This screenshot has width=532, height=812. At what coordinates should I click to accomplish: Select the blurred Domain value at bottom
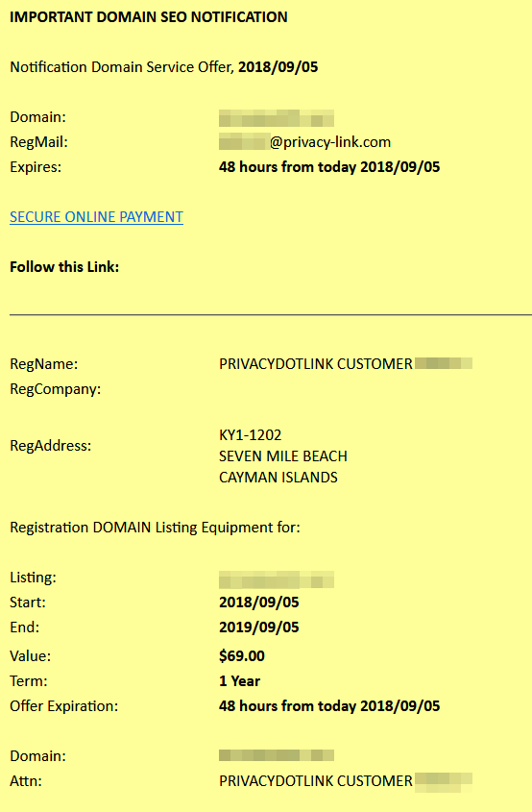point(277,755)
